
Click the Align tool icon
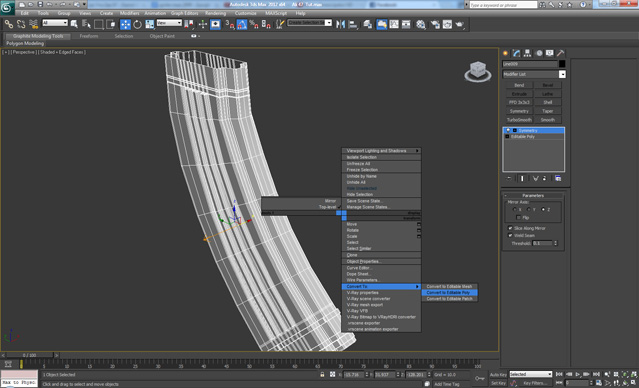pos(353,24)
